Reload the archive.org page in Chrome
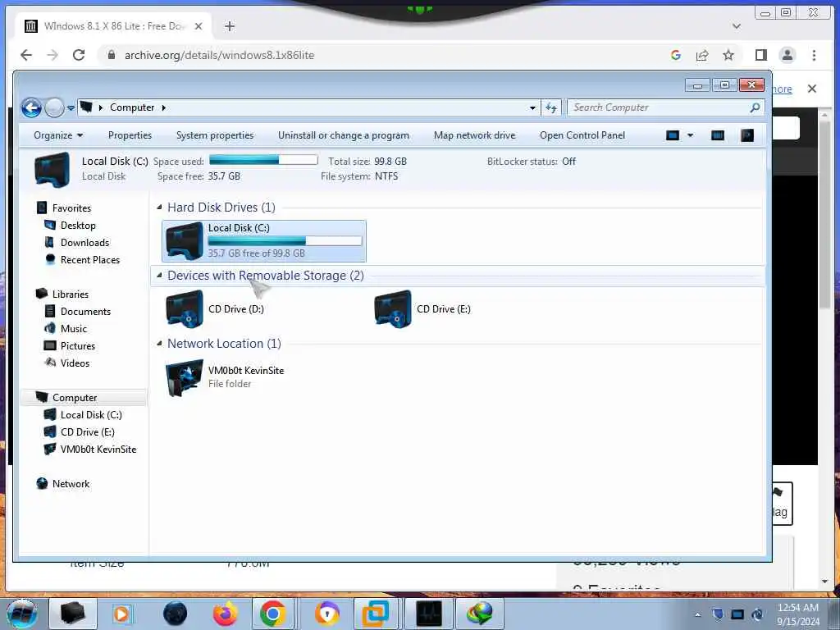Image resolution: width=840 pixels, height=630 pixels. coord(79,55)
